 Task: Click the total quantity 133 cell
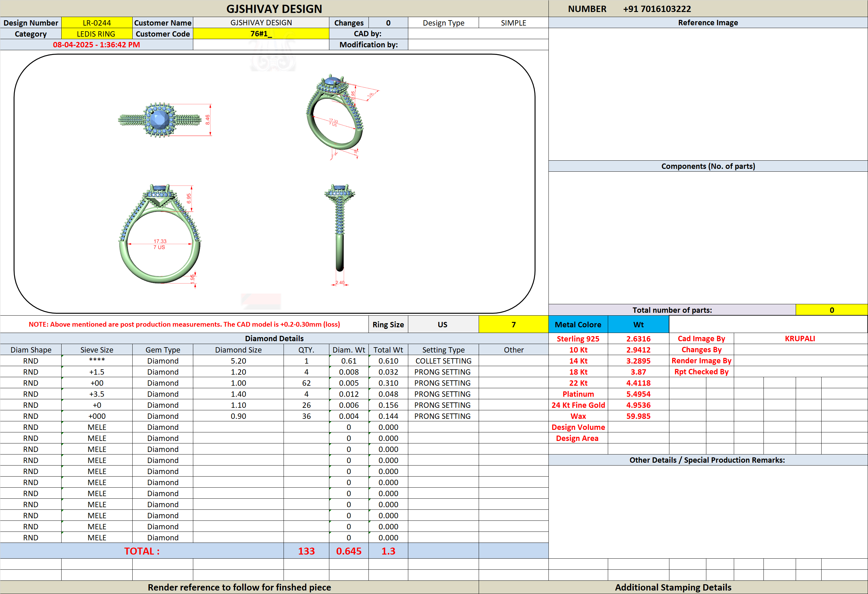pyautogui.click(x=306, y=551)
